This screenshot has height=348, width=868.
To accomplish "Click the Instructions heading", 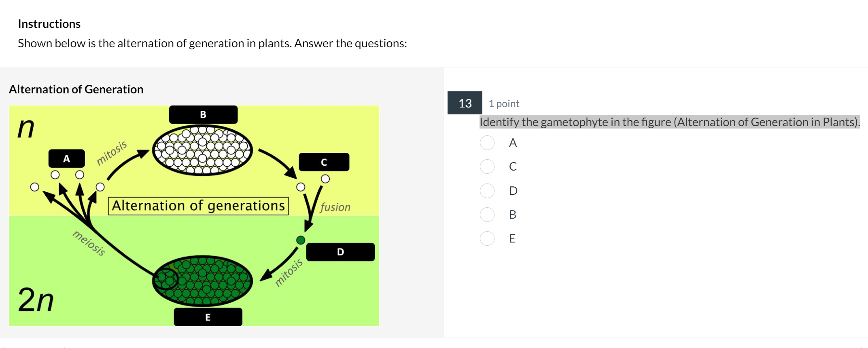I will (49, 23).
